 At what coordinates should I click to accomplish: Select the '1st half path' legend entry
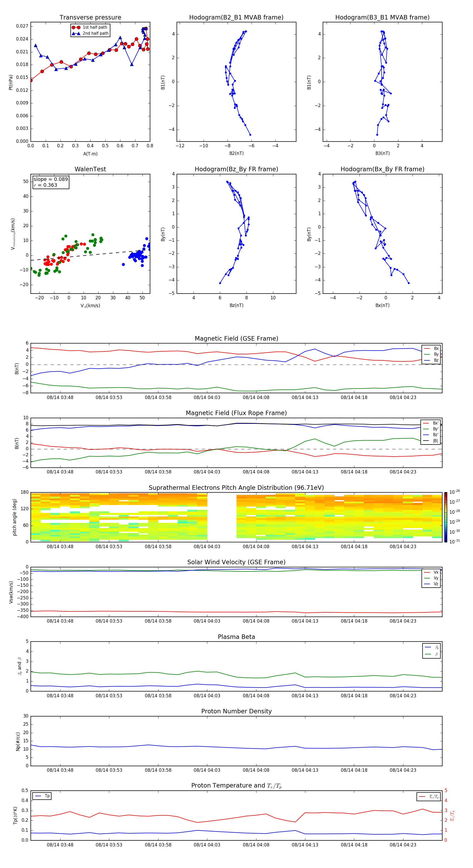click(90, 27)
